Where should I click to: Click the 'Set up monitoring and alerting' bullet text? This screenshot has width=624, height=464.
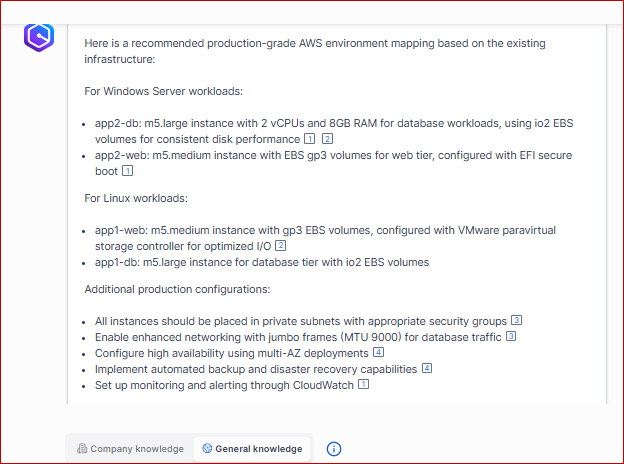click(224, 385)
